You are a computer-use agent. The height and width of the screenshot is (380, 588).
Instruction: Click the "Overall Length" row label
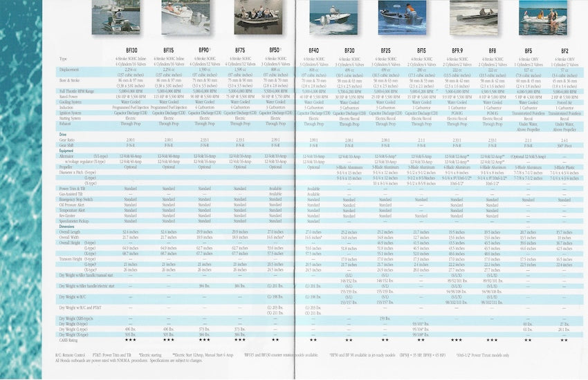(70, 231)
